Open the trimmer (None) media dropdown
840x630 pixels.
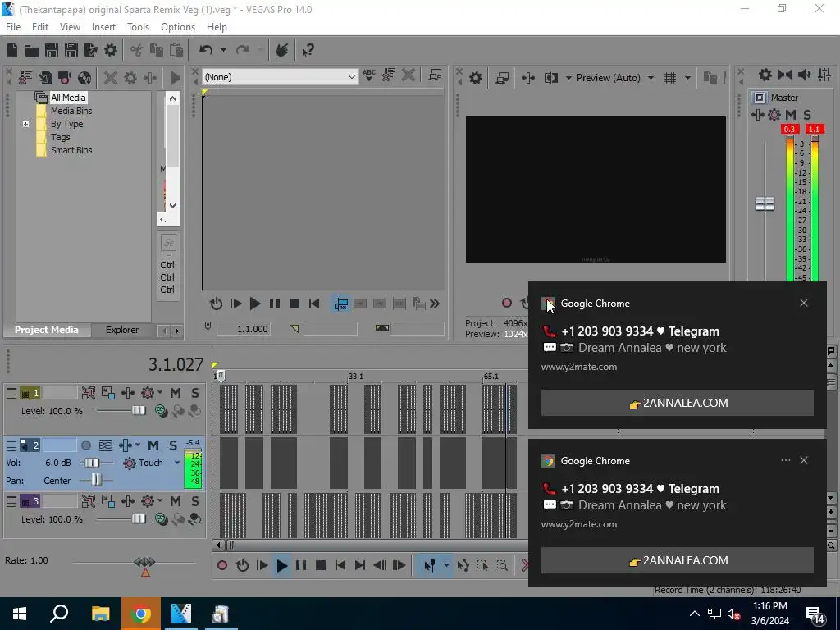click(x=281, y=77)
